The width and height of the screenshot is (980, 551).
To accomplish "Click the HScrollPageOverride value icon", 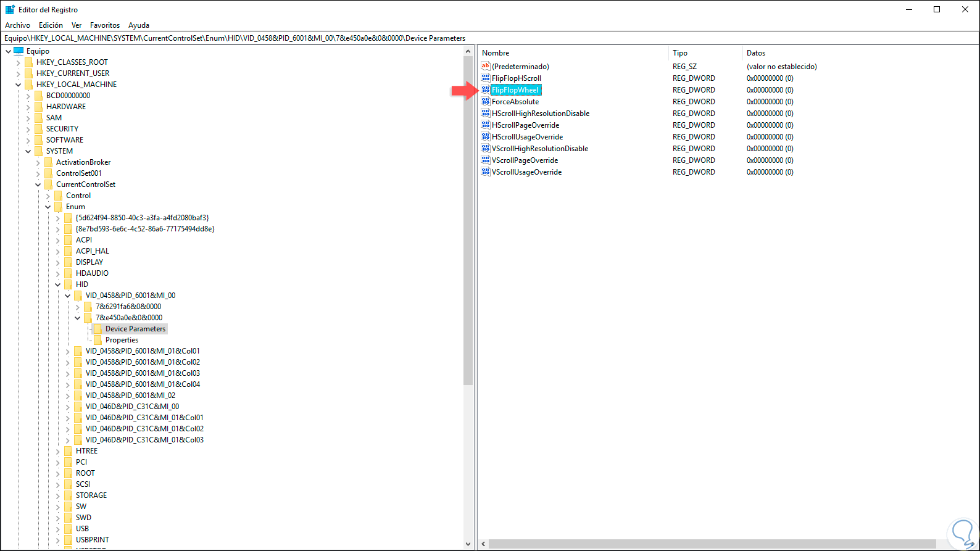I will tap(486, 125).
